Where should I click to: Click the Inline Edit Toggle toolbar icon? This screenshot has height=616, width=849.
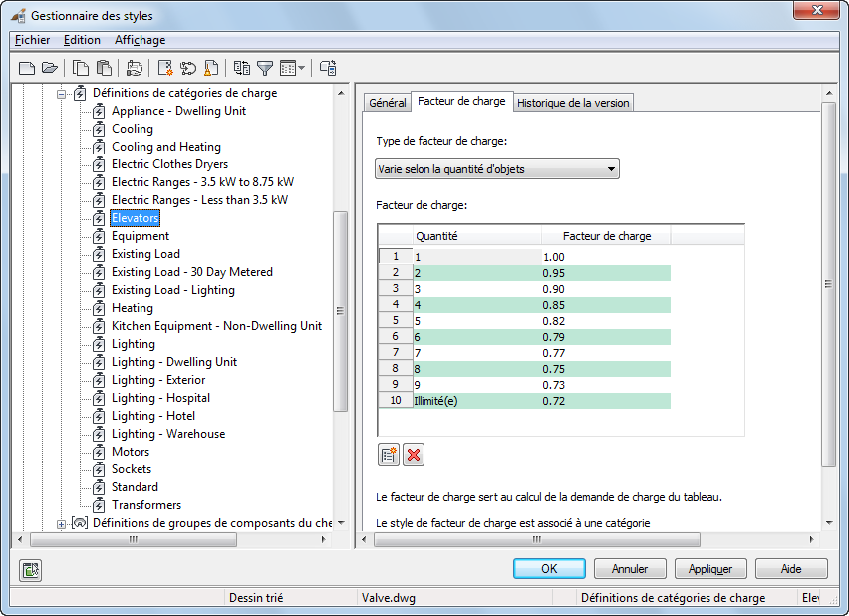(x=328, y=68)
